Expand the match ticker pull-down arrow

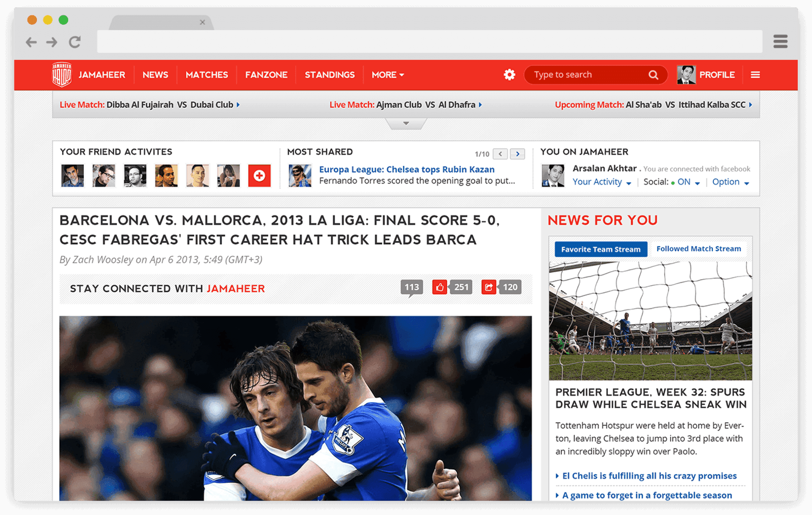[406, 123]
